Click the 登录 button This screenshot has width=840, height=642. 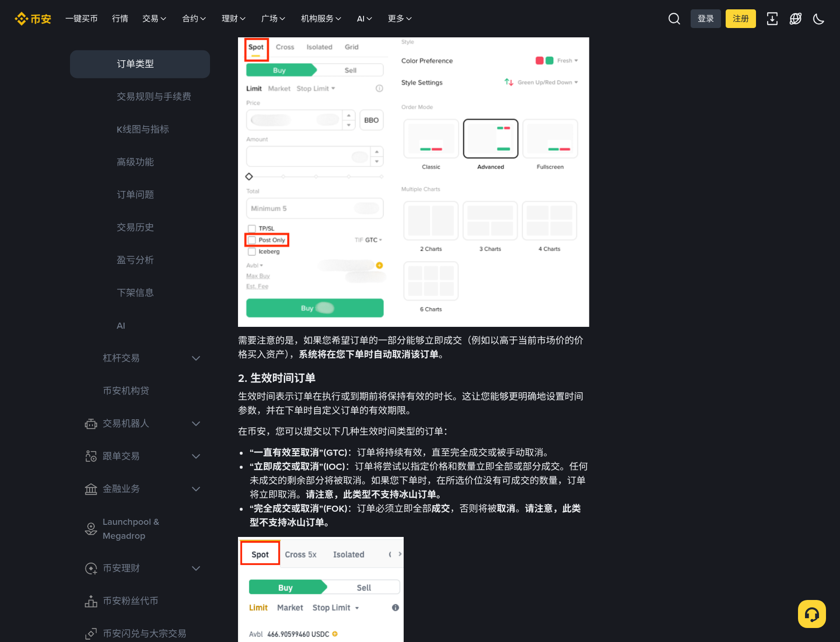click(x=706, y=19)
